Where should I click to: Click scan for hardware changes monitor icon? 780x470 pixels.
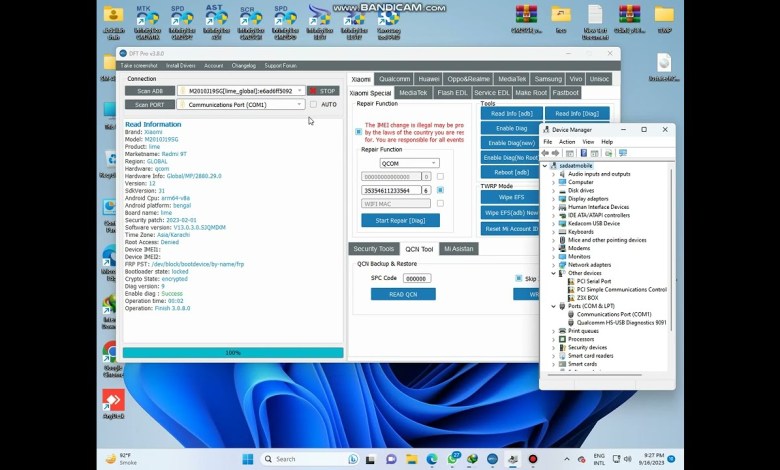pyautogui.click(x=622, y=153)
